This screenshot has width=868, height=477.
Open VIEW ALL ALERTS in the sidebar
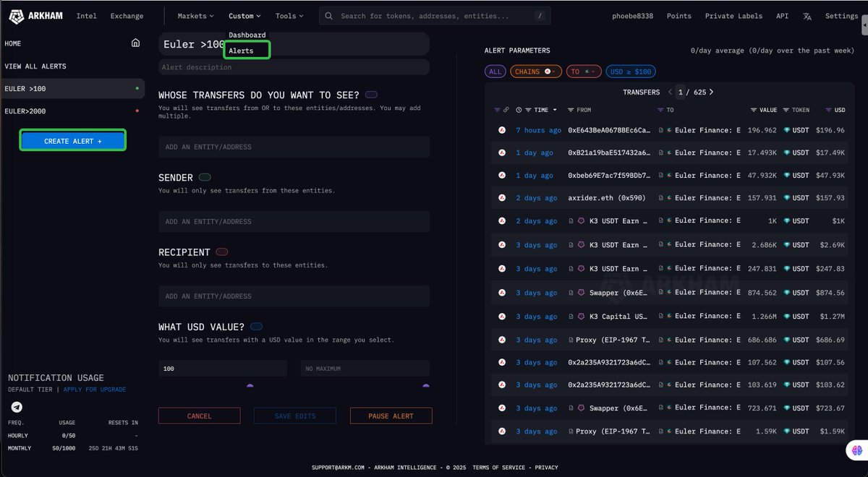point(35,66)
